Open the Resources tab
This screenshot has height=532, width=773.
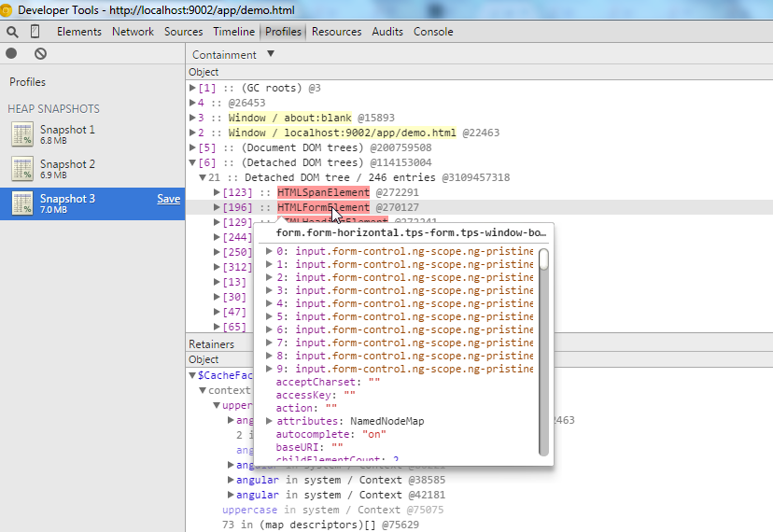click(x=336, y=32)
